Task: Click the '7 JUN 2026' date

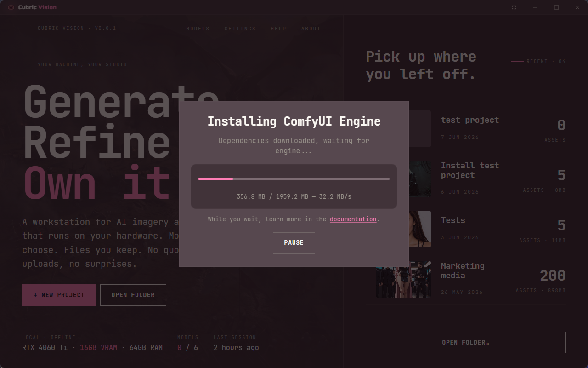Action: pyautogui.click(x=460, y=138)
